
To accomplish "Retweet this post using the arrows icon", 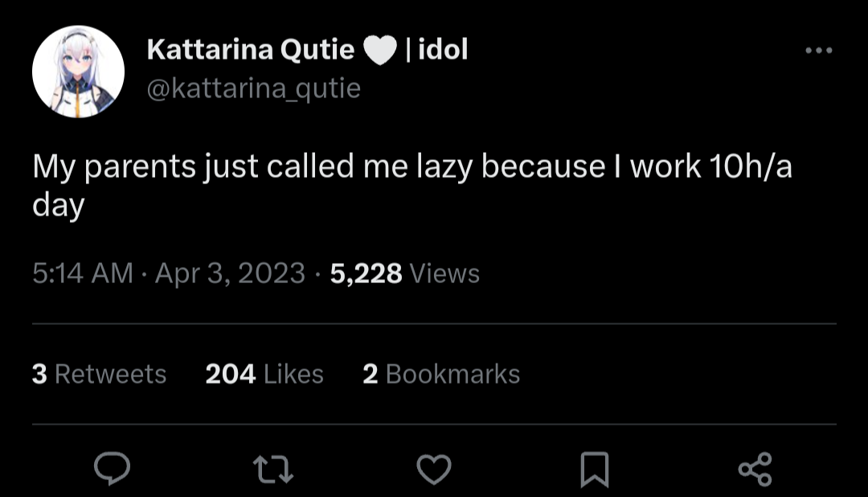I will [273, 470].
